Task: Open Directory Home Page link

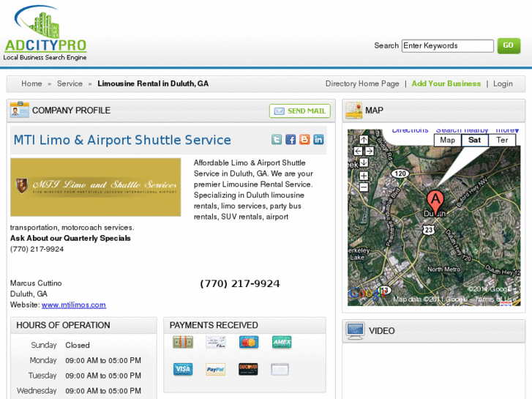Action: (x=362, y=83)
